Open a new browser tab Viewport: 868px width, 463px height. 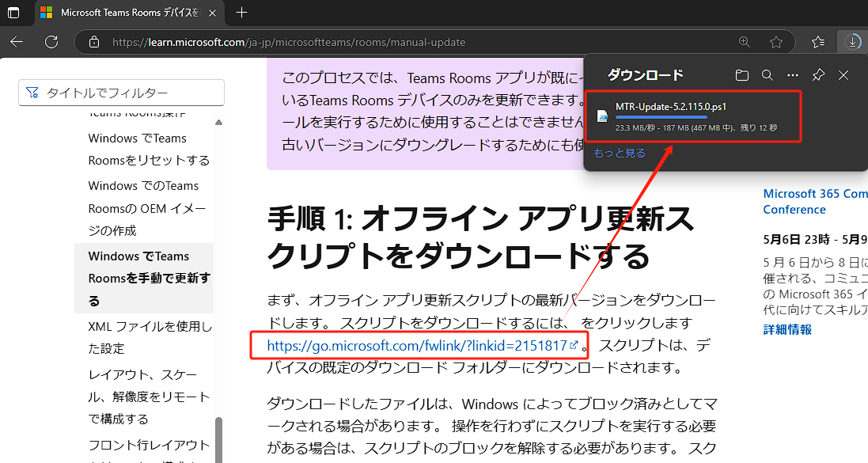tap(242, 12)
